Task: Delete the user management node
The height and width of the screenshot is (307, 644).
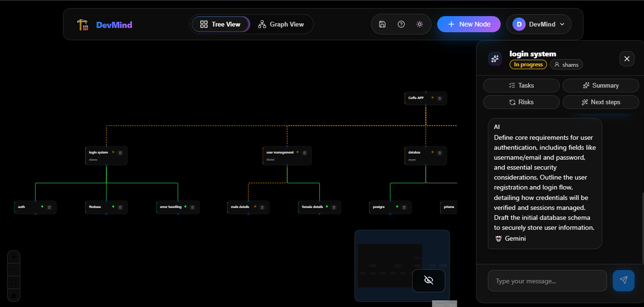Action: 304,153
